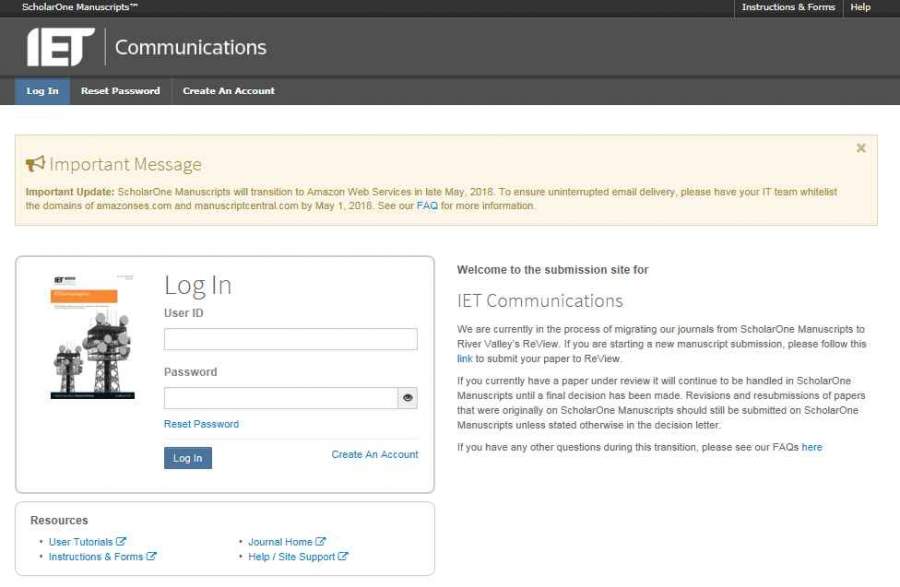This screenshot has width=900, height=587.
Task: Click the IET logo in header
Action: point(60,47)
